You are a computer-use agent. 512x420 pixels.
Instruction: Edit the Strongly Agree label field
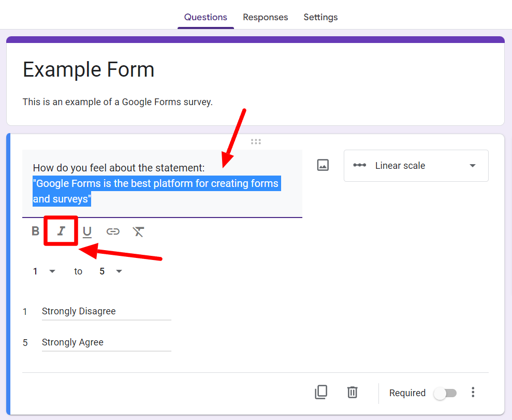pos(107,343)
